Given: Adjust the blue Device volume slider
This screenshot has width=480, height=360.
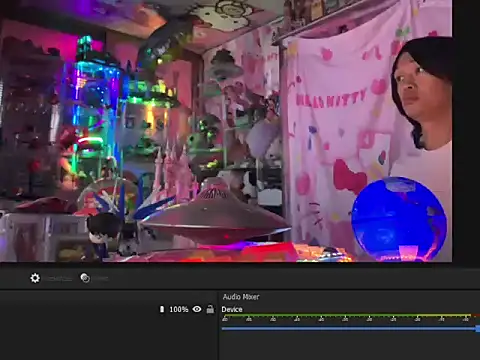Looking at the screenshot, I should point(351,329).
